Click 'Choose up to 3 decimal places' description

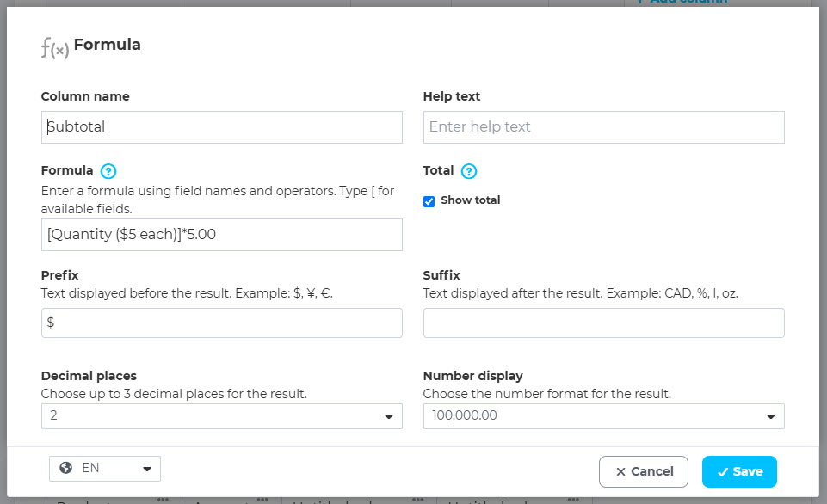[x=174, y=394]
